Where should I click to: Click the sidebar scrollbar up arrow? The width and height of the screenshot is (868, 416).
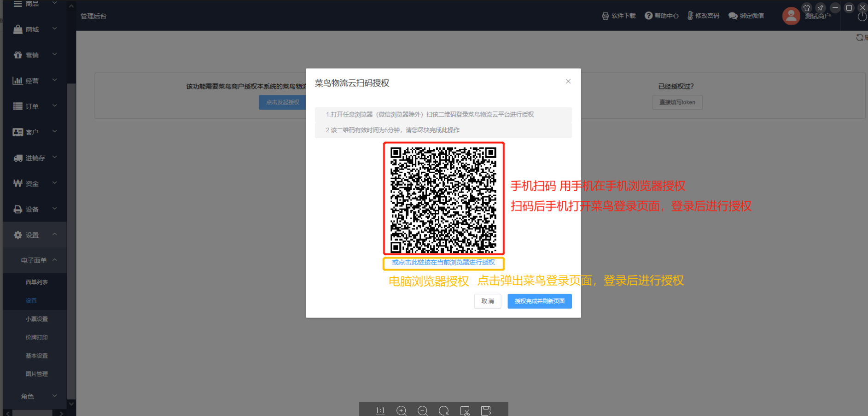(71, 6)
